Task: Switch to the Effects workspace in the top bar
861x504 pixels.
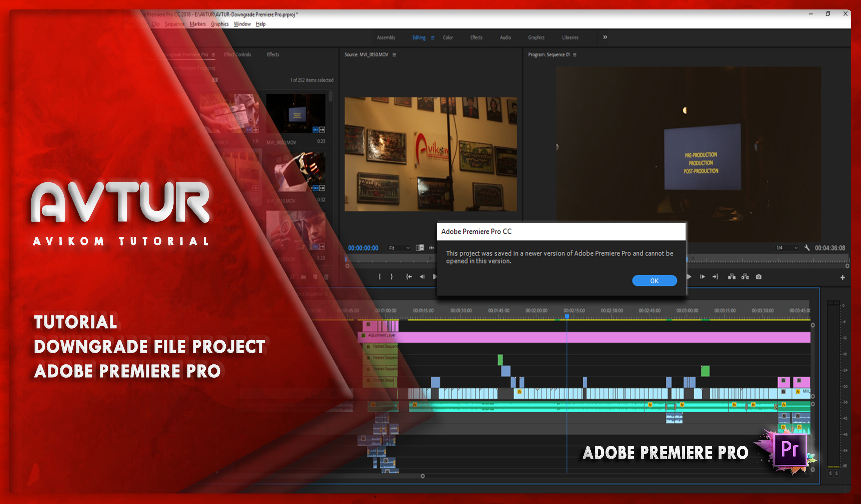Action: (x=476, y=38)
